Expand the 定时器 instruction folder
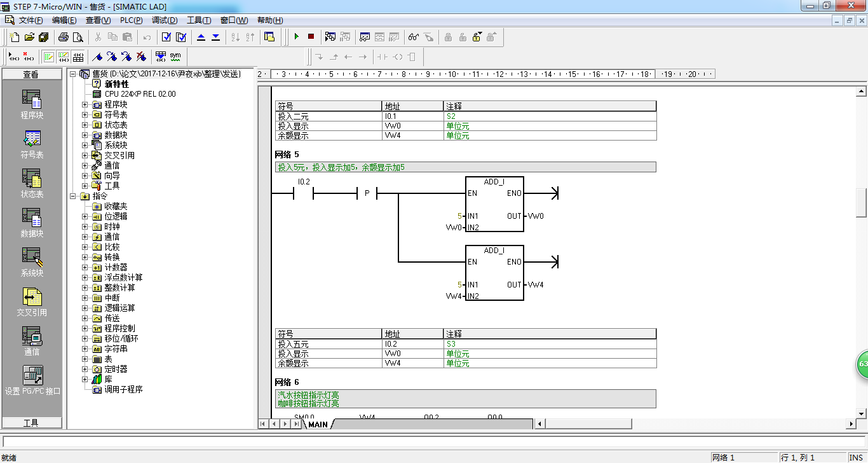The image size is (868, 463). [85, 369]
